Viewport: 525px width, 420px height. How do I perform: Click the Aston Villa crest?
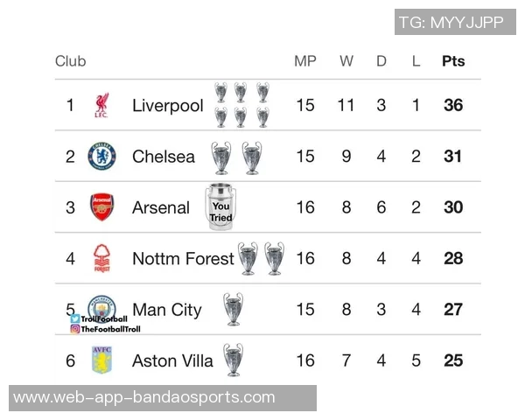pos(101,360)
